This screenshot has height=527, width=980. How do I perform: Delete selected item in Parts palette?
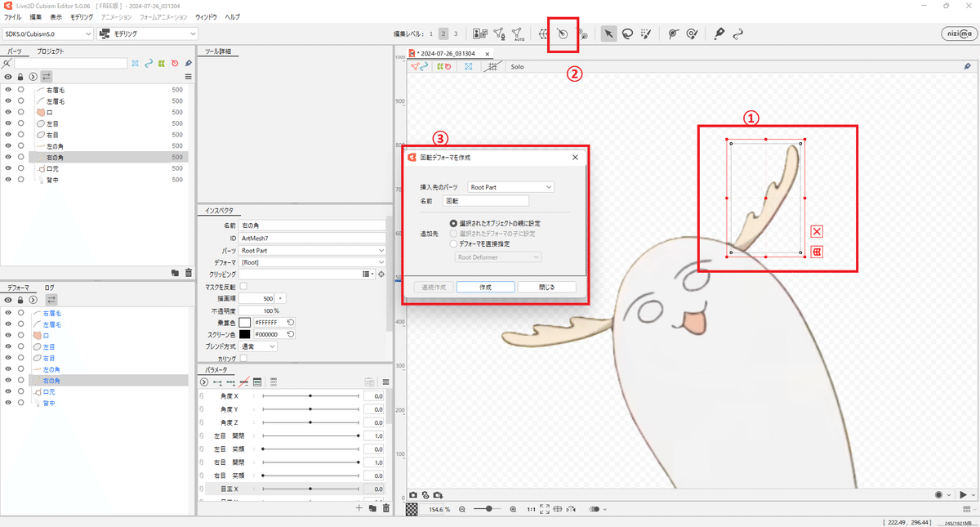tap(189, 273)
